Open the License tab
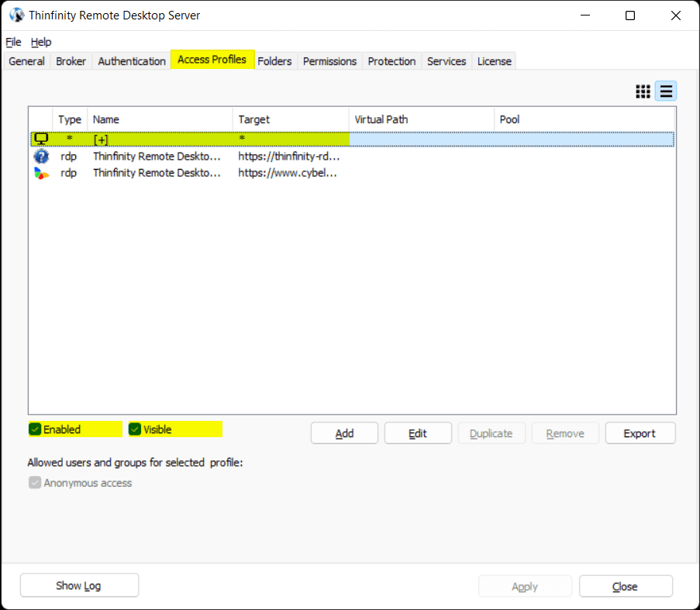Image resolution: width=700 pixels, height=610 pixels. click(x=495, y=61)
